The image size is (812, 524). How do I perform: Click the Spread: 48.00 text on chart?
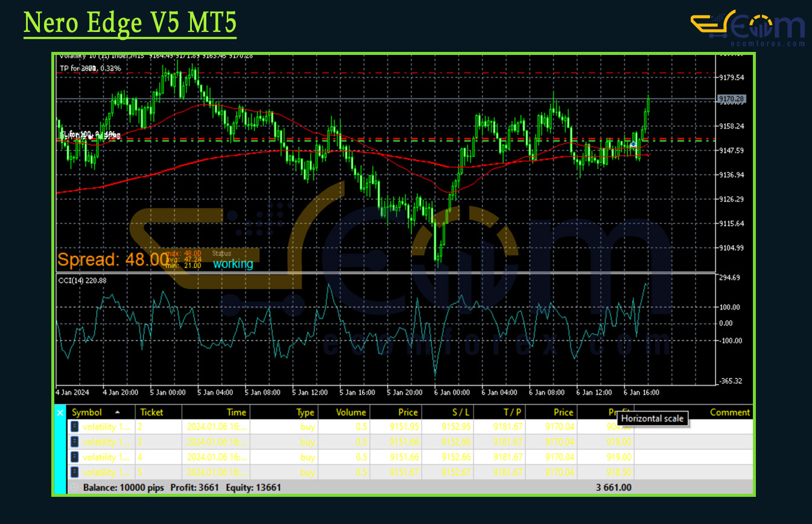click(113, 260)
